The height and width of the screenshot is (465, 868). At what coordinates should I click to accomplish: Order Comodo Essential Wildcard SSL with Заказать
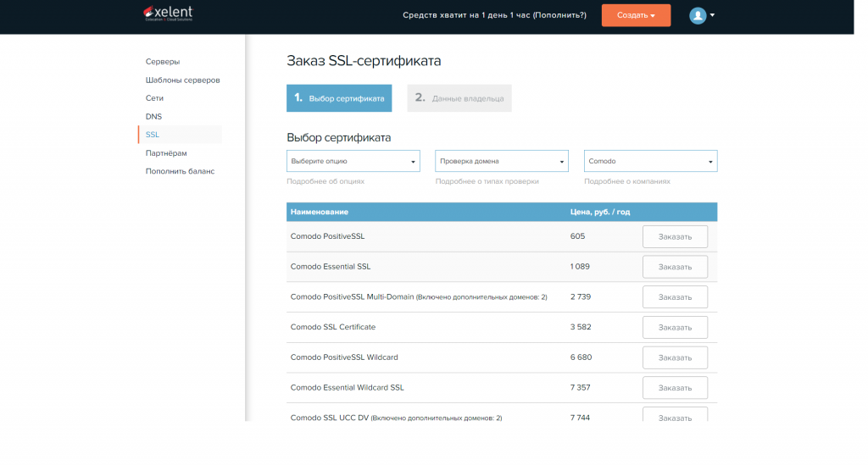pos(675,388)
